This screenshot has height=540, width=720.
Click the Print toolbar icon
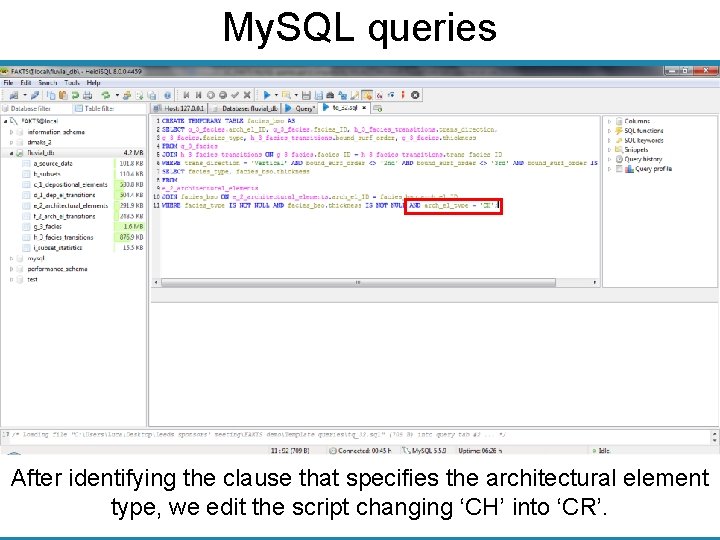[x=87, y=95]
